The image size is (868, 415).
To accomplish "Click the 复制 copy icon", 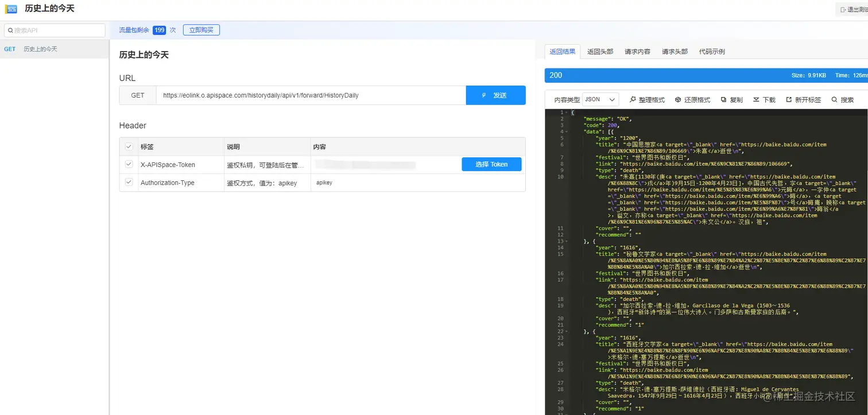I will pos(723,100).
